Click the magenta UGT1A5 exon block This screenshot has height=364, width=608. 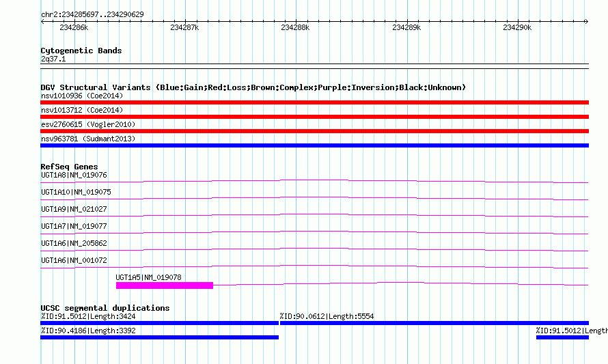(165, 285)
